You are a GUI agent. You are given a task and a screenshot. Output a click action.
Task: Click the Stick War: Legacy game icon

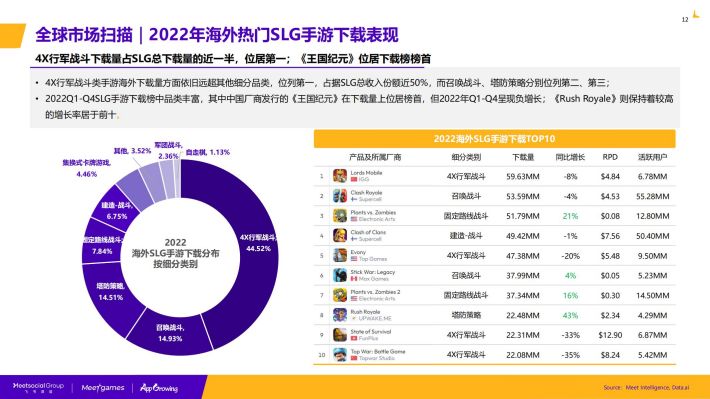tap(340, 275)
